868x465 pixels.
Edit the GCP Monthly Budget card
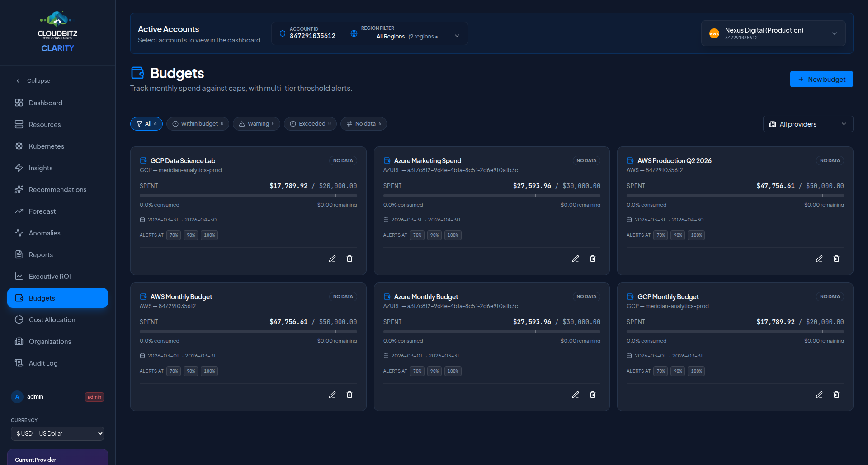click(819, 395)
